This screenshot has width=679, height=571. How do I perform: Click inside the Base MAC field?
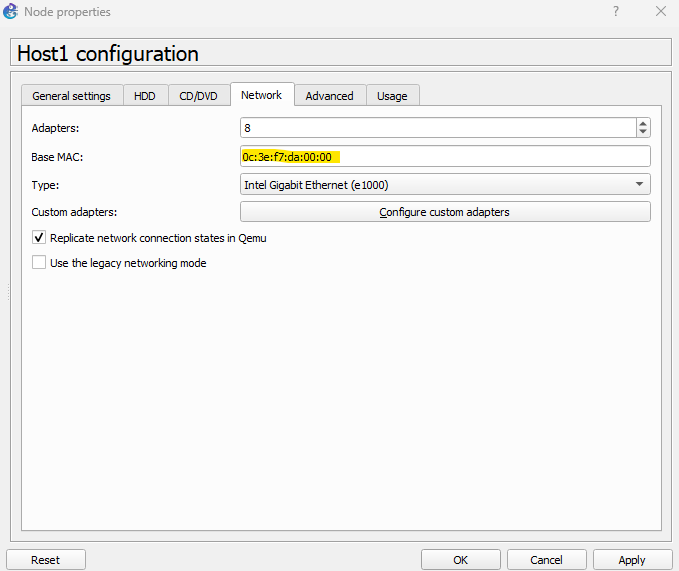445,157
